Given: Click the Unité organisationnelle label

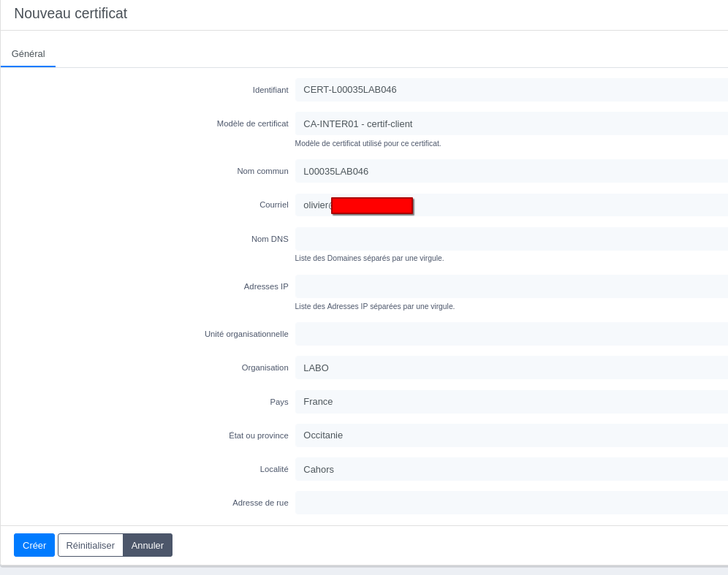Looking at the screenshot, I should pos(246,334).
